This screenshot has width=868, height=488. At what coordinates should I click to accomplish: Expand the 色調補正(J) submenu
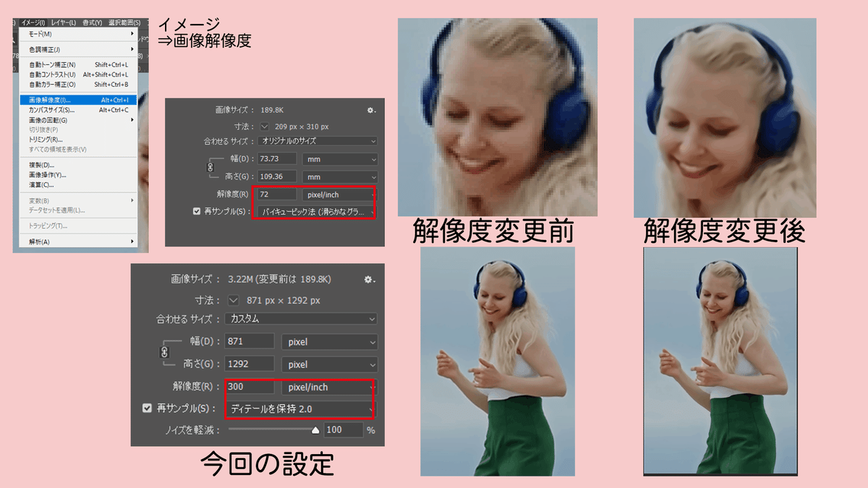coord(78,49)
